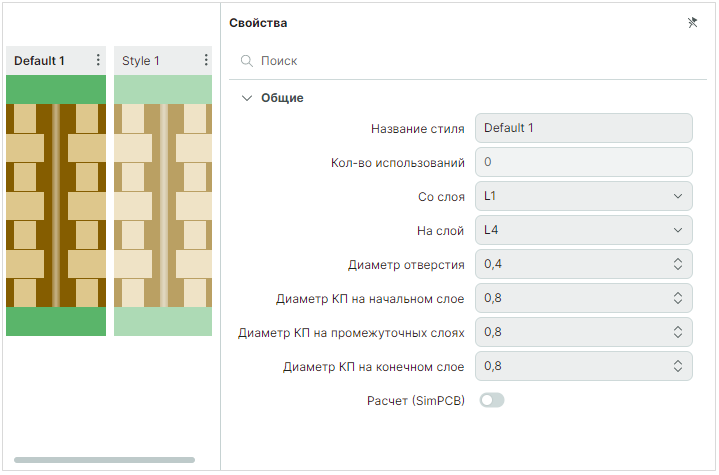Image resolution: width=719 pixels, height=475 pixels.
Task: Click the Default 1 via stack preview
Action: 56,205
